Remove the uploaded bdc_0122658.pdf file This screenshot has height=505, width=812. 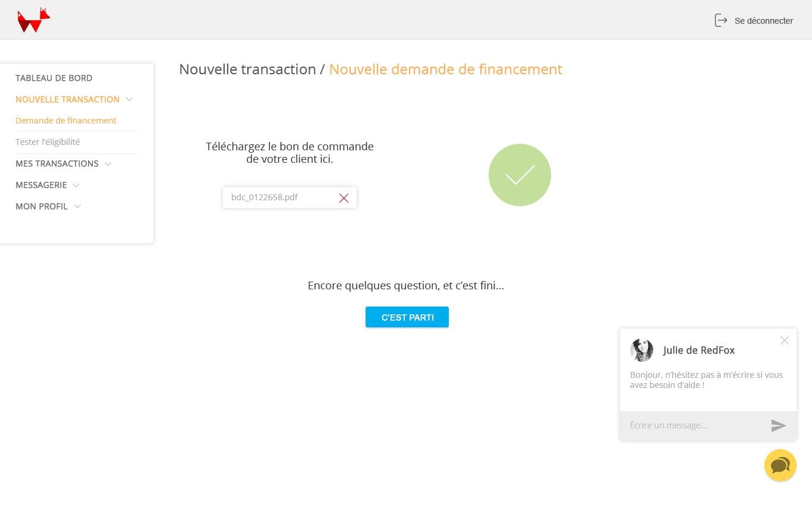tap(344, 198)
